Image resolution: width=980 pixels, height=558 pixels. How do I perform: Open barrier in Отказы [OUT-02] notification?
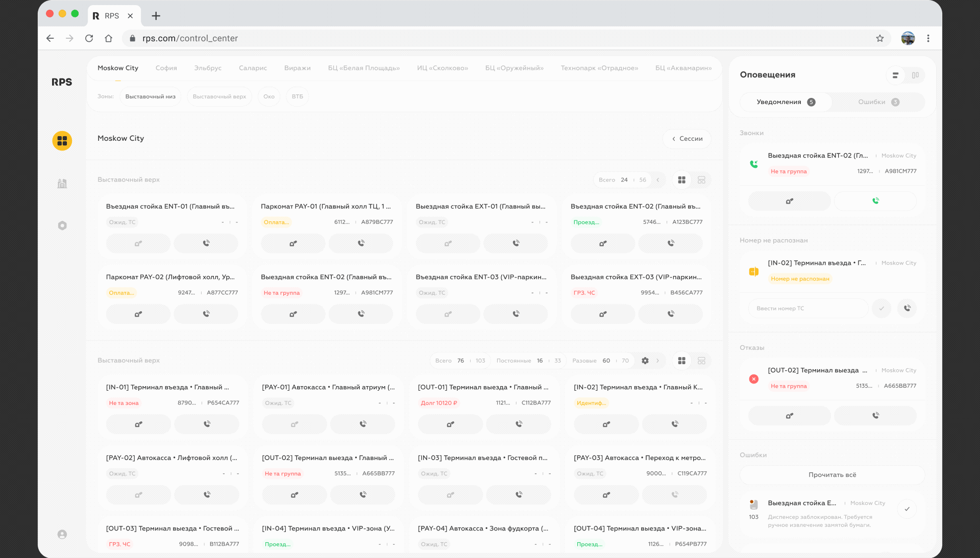(789, 416)
